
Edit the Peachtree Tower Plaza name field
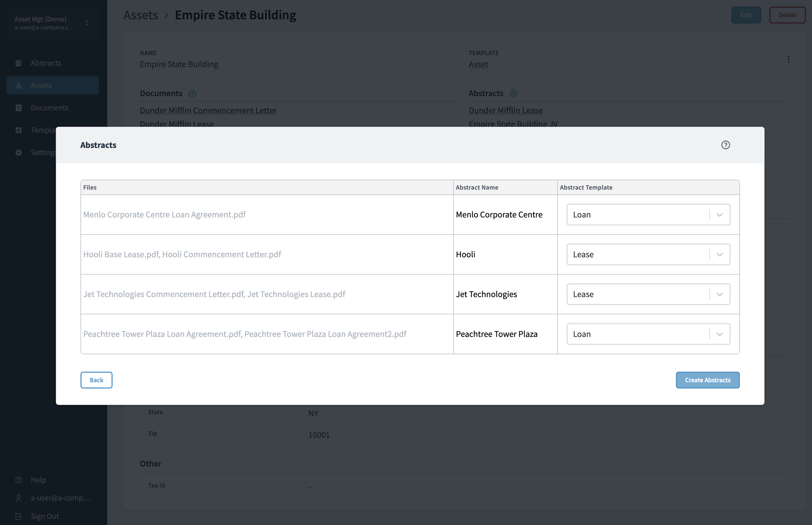pos(504,334)
